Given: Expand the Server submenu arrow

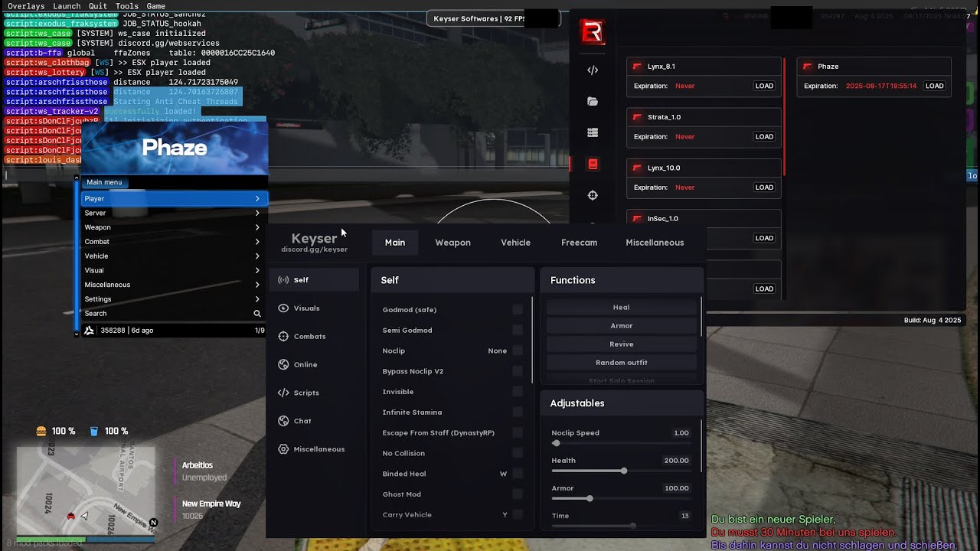Looking at the screenshot, I should [x=257, y=213].
